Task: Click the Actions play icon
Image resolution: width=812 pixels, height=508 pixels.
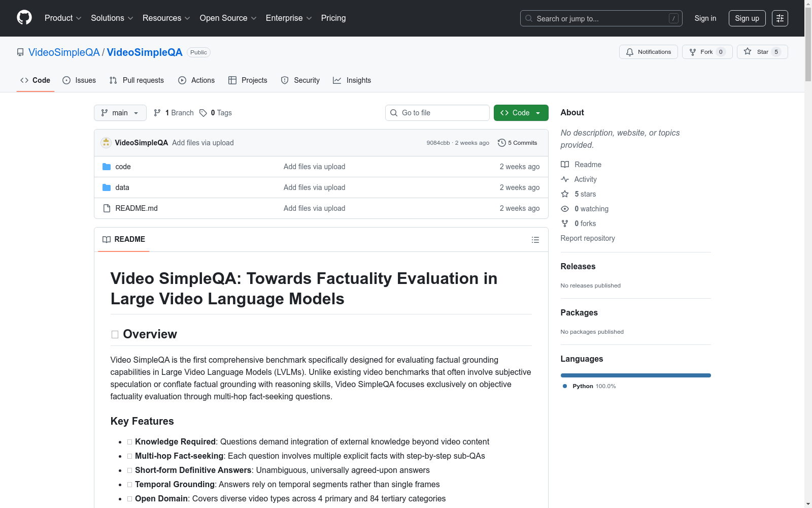Action: 182,80
